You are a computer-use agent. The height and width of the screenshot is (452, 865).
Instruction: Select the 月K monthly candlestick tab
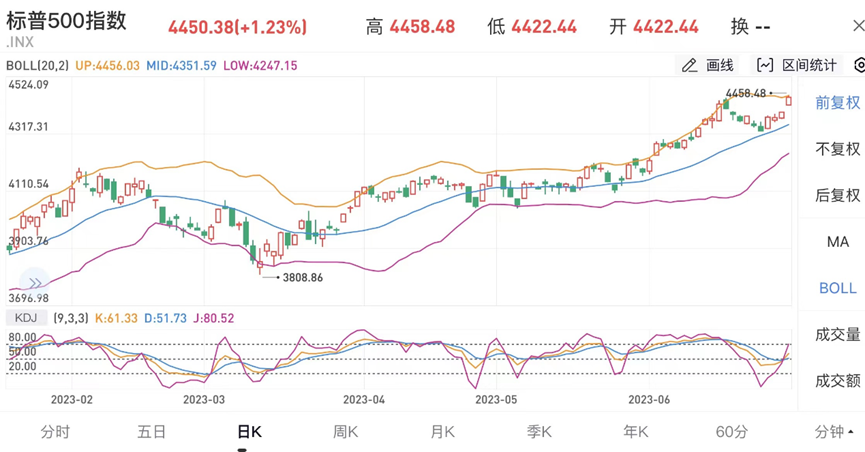(x=442, y=432)
